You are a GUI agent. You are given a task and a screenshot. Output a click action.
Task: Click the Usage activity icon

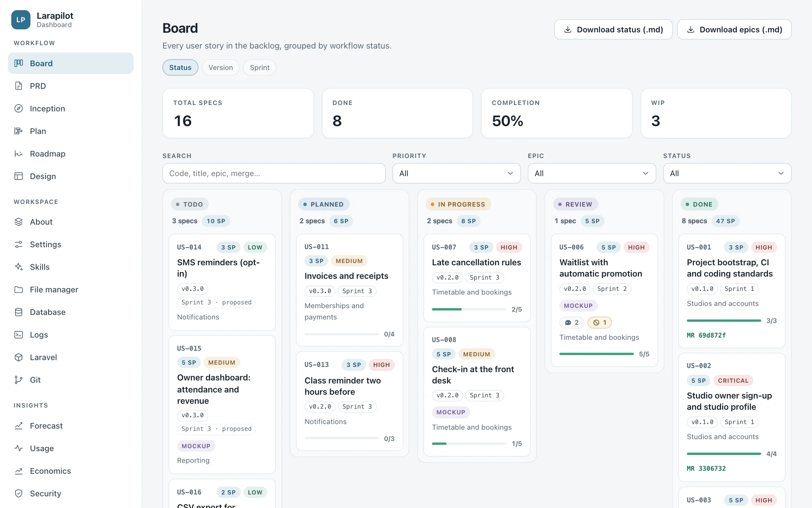click(x=19, y=448)
